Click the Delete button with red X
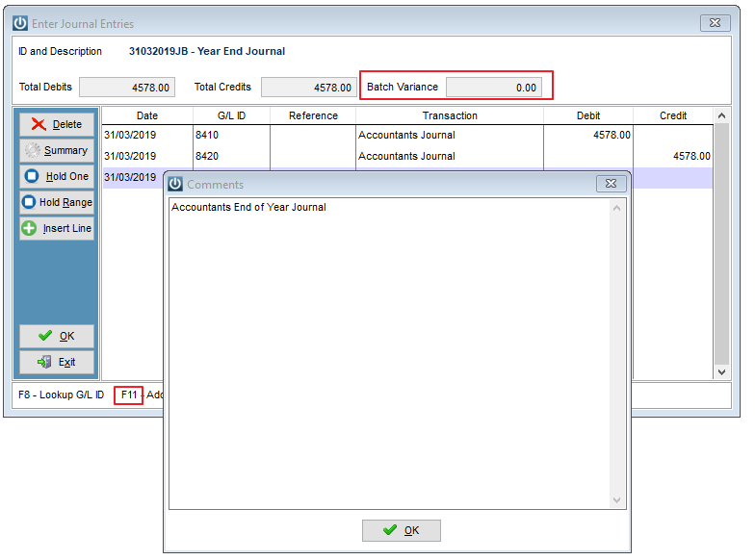Viewport: 755px width, 560px height. pyautogui.click(x=57, y=125)
